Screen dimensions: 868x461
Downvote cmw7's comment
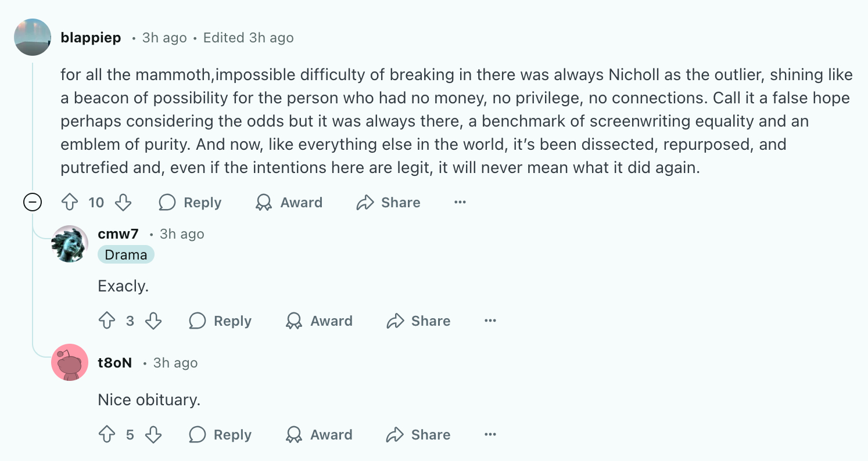click(x=153, y=321)
